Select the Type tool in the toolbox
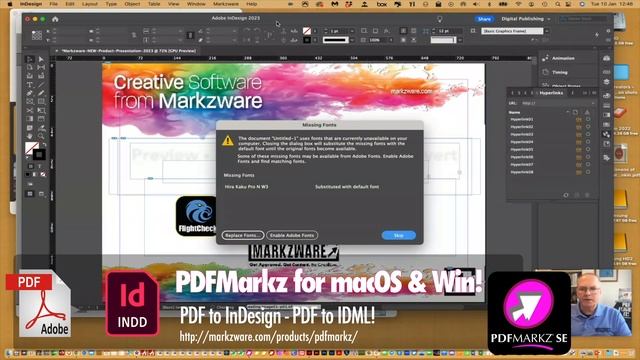This screenshot has width=640, height=360. (x=30, y=85)
